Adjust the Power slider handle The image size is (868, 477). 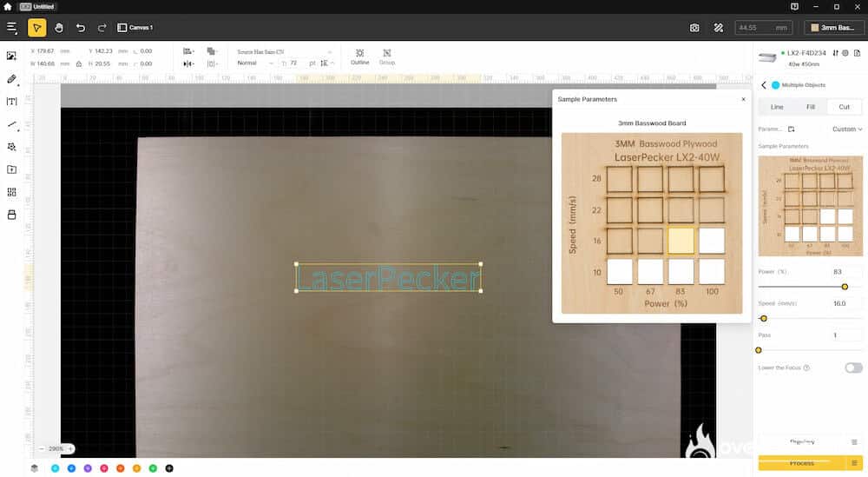(845, 287)
